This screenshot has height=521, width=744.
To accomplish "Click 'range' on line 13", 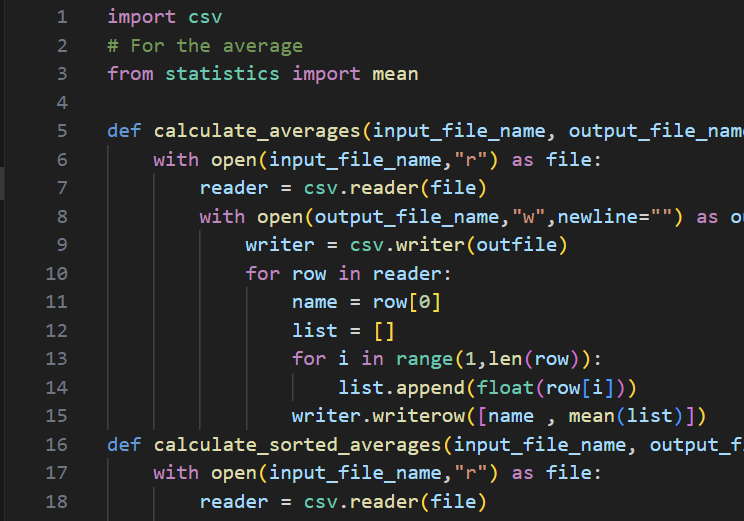I will (x=424, y=359).
